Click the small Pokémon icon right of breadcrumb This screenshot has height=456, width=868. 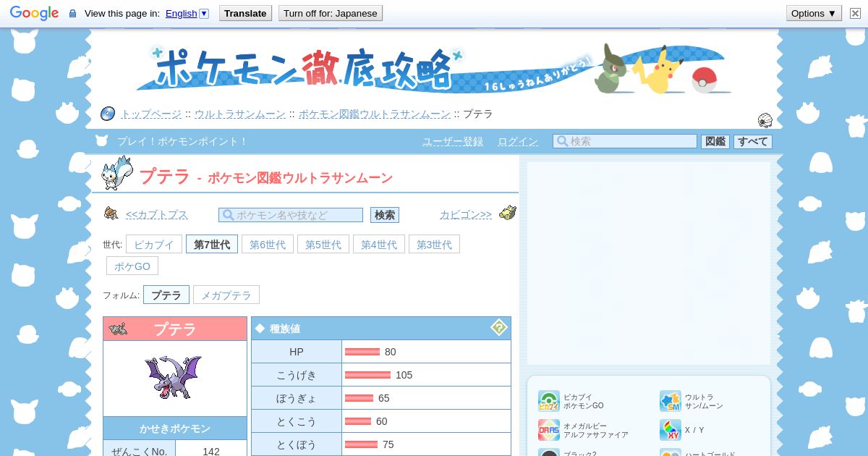pyautogui.click(x=765, y=119)
